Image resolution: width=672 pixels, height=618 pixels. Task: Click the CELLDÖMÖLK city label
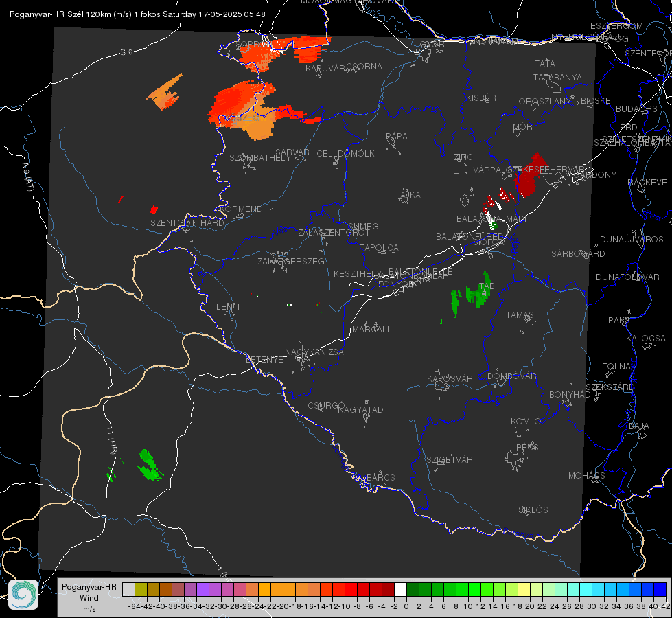point(345,154)
